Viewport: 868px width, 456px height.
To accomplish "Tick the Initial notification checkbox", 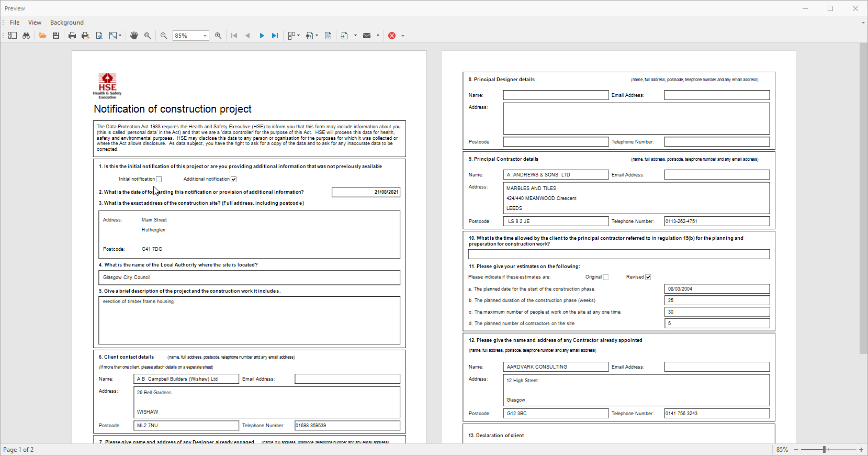I will (x=159, y=179).
